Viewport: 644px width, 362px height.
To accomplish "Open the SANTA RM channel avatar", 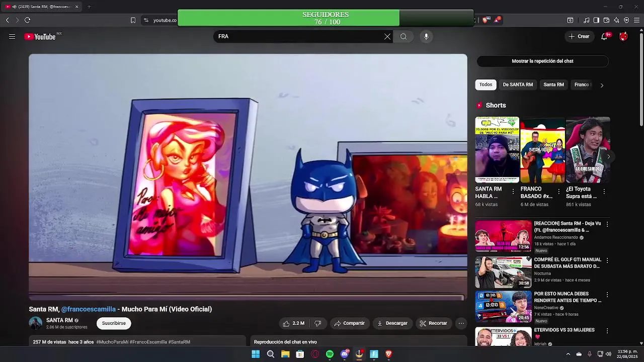I will [x=36, y=323].
